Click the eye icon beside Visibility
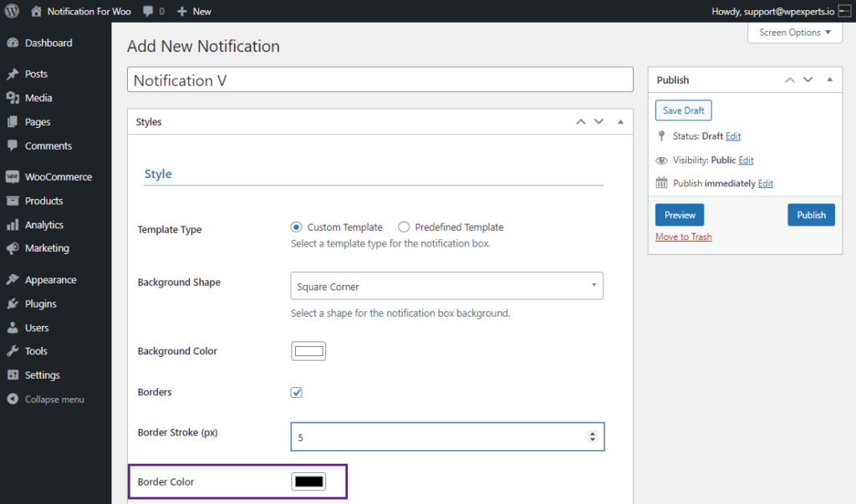Image resolution: width=856 pixels, height=504 pixels. tap(661, 160)
